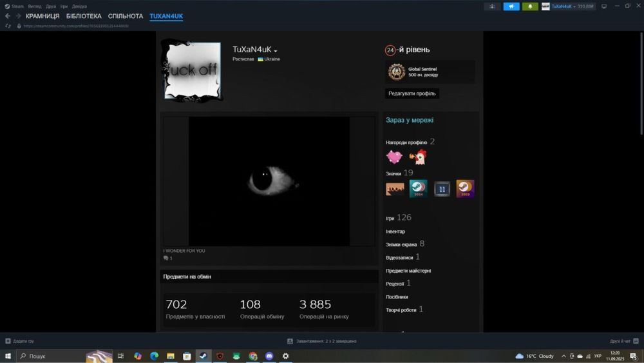Click the page vertical scrollbar
Viewport: 644px width, 363px height.
[641, 83]
